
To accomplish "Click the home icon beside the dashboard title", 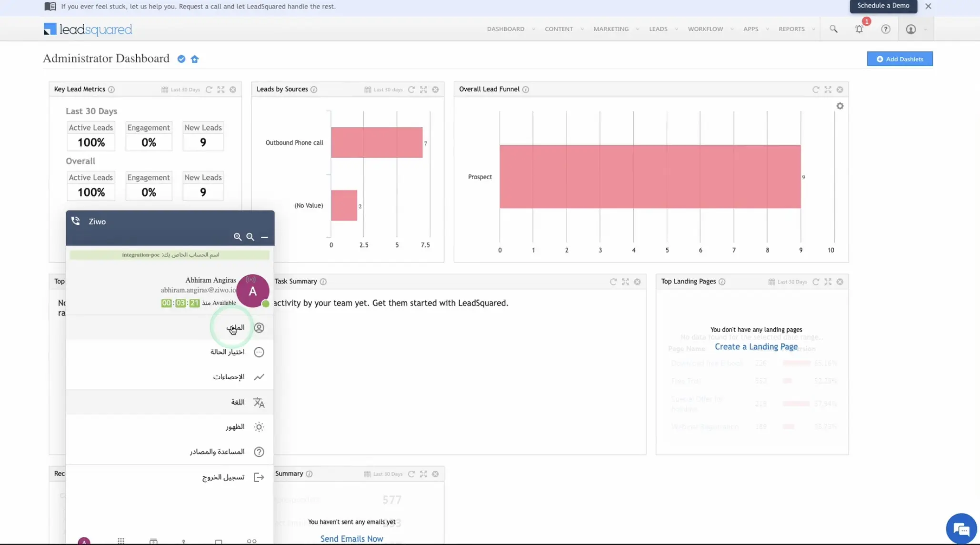I will coord(195,59).
